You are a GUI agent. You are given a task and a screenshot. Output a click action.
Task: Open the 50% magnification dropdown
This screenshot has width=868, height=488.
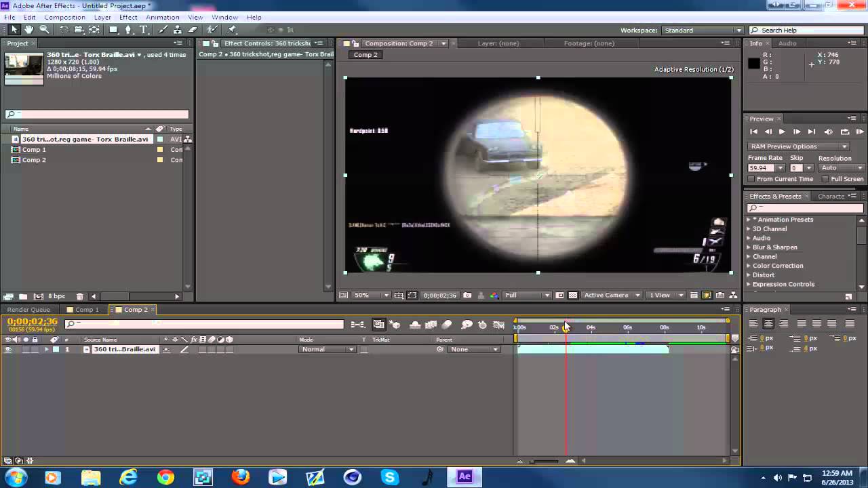[x=372, y=296]
